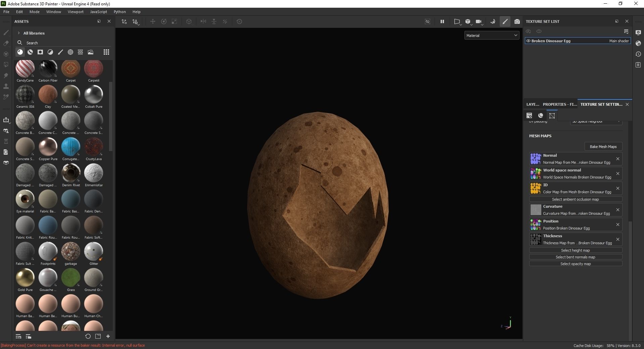Switch to the Layers tab
644x349 pixels.
click(533, 104)
